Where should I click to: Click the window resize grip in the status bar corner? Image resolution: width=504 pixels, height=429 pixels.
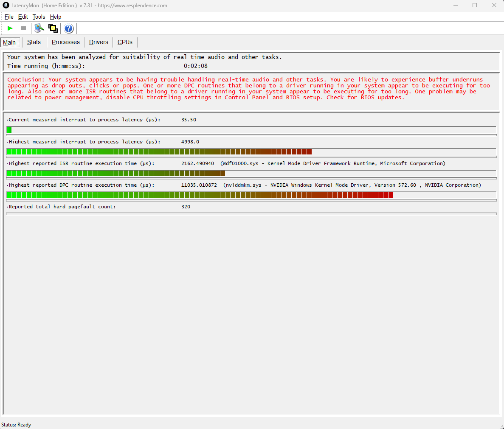point(501,426)
